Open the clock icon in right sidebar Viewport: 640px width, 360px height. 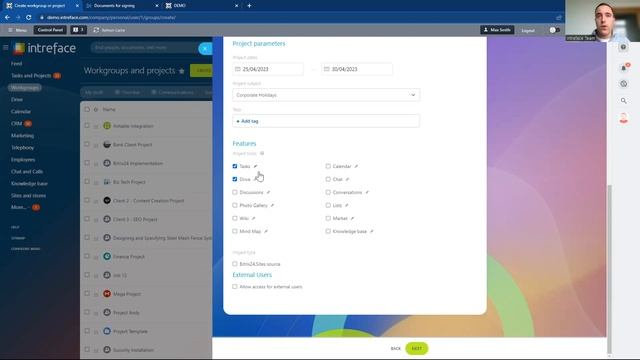[x=624, y=84]
